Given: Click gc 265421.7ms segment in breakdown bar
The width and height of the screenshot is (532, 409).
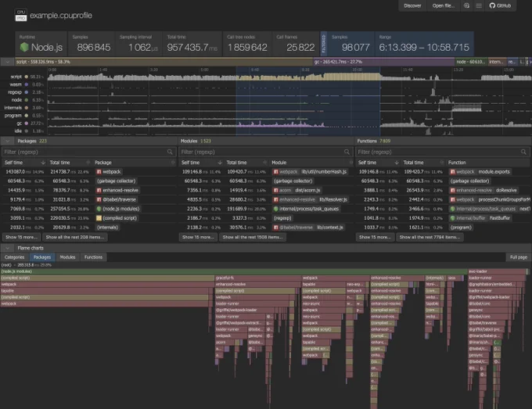Looking at the screenshot, I should point(383,62).
